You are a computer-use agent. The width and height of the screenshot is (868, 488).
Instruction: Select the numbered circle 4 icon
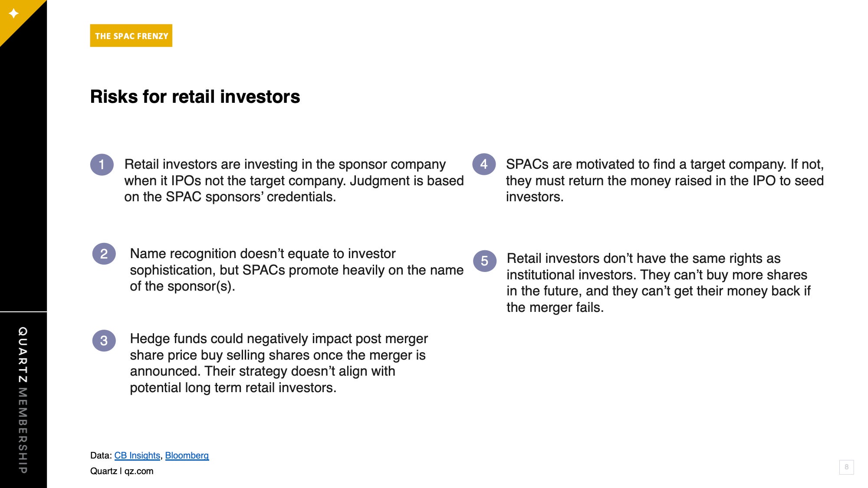pyautogui.click(x=484, y=164)
